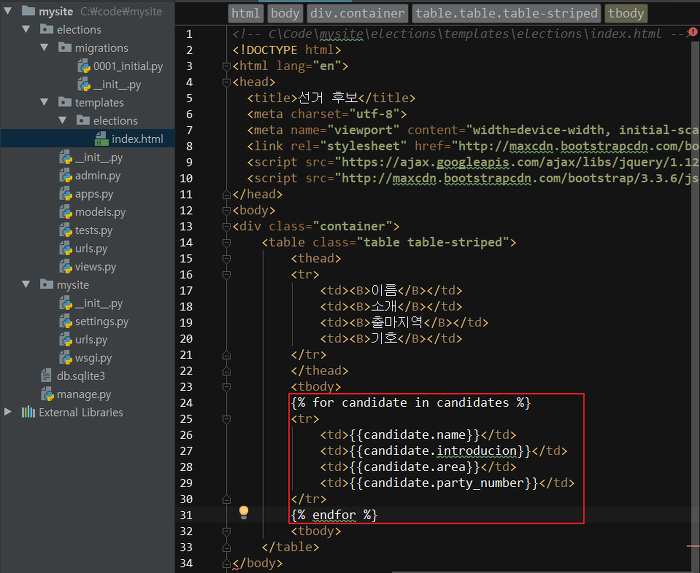Image resolution: width=700 pixels, height=573 pixels.
Task: Select mysite __init__.py file
Action: pyautogui.click(x=99, y=303)
